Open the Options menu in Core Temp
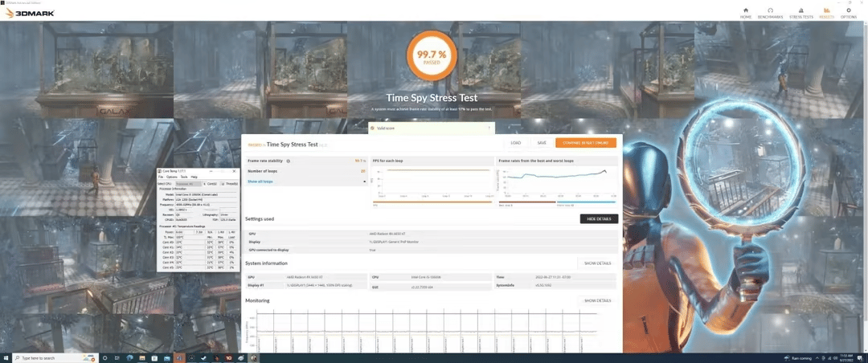 pyautogui.click(x=172, y=177)
